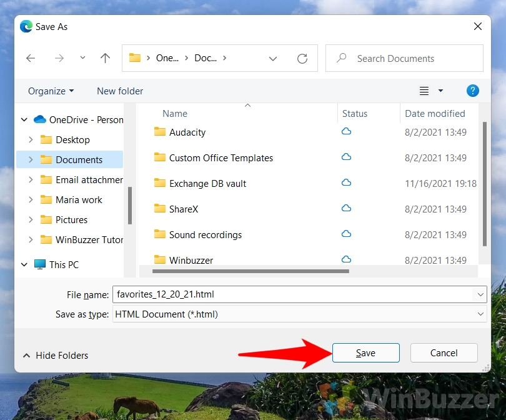Click the Exchange DB vault name
506x420 pixels.
[x=207, y=184]
